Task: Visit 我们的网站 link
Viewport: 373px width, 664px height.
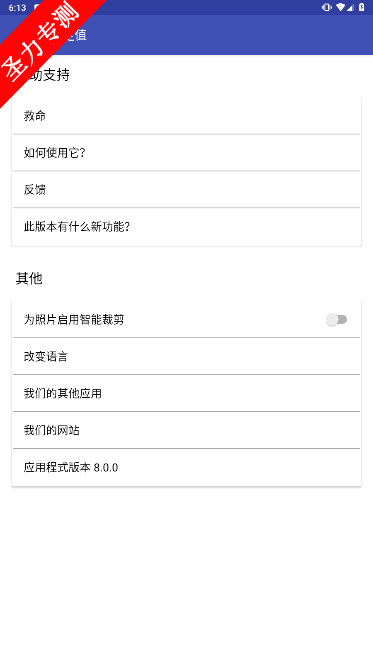Action: (186, 430)
